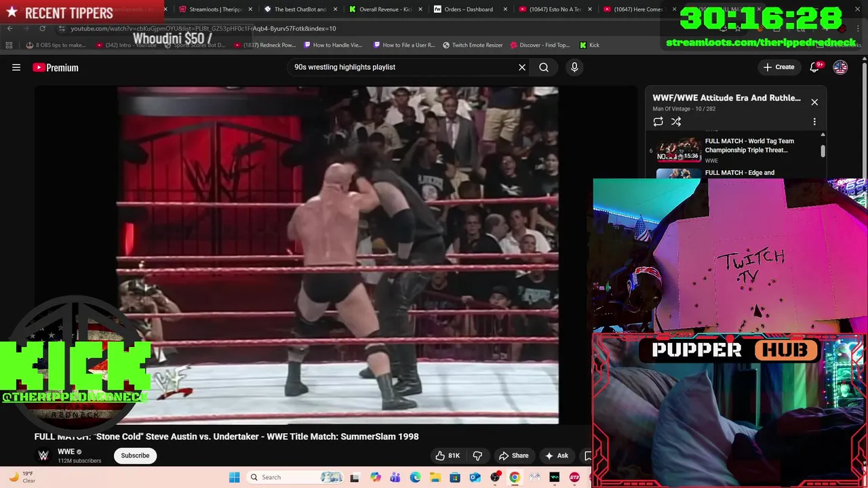Click the browser address bar URL

tap(203, 28)
